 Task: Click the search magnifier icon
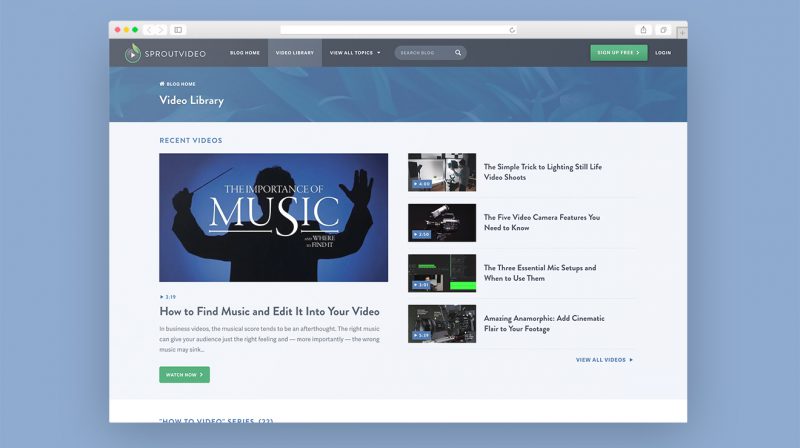pyautogui.click(x=458, y=53)
